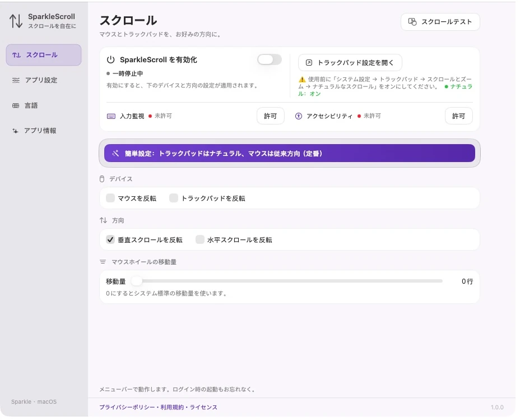Check 水平スクロールを反転 checkbox

[199, 239]
